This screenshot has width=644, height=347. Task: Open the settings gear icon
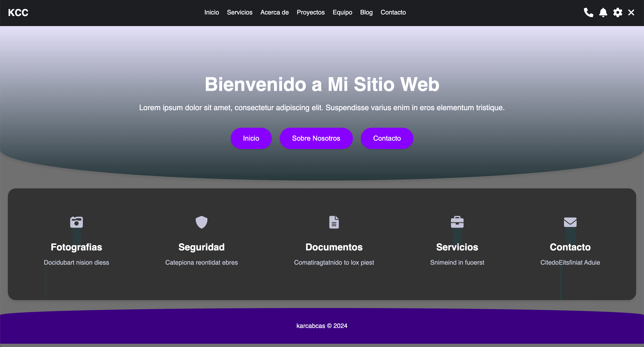pyautogui.click(x=617, y=12)
